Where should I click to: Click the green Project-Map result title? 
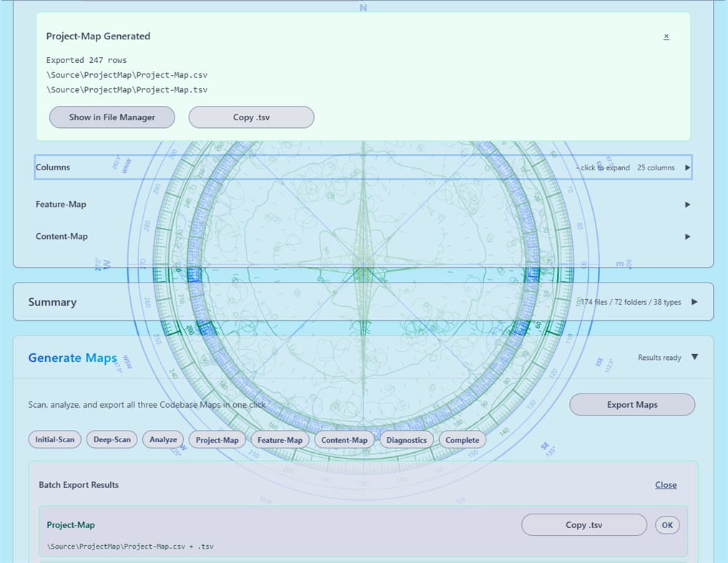pos(71,525)
